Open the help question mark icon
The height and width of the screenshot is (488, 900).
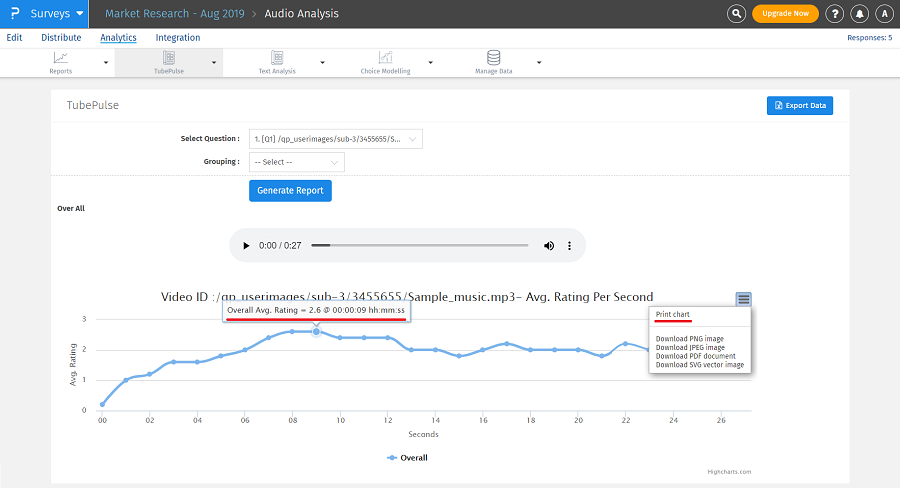[836, 14]
